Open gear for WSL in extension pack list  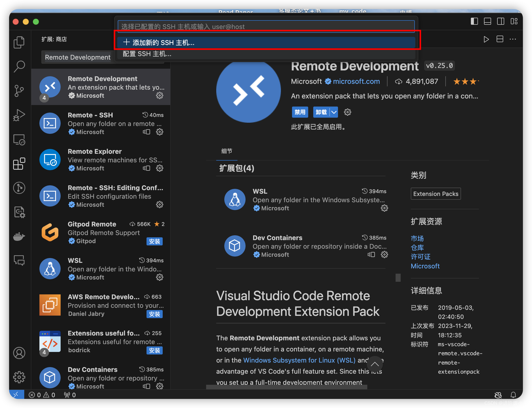[384, 208]
